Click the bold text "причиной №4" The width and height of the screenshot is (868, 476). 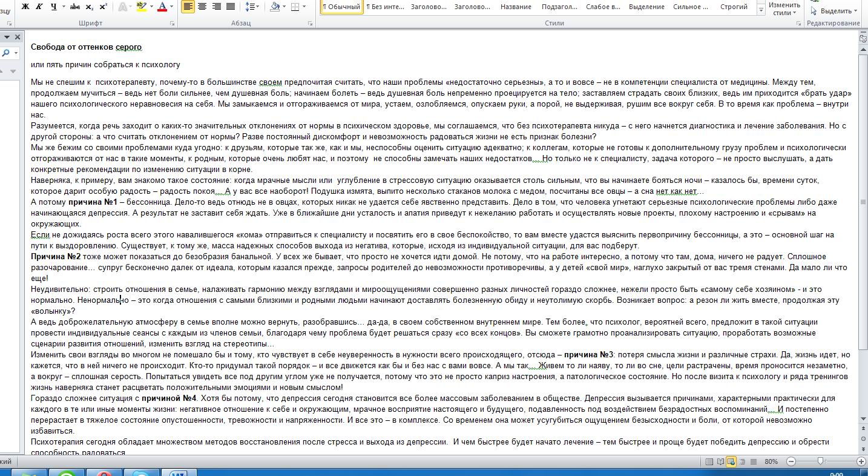pyautogui.click(x=169, y=398)
